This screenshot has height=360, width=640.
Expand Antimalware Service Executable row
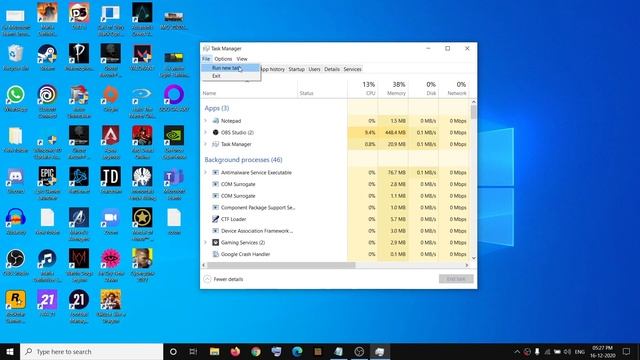pyautogui.click(x=206, y=172)
